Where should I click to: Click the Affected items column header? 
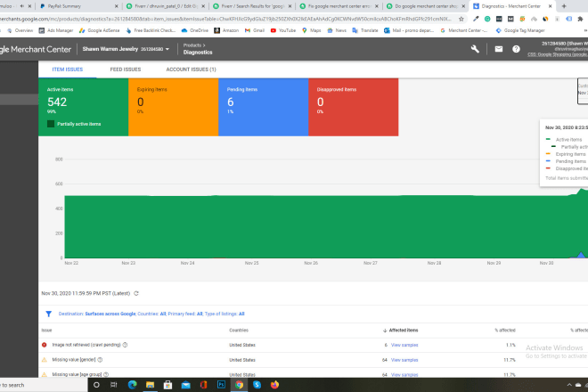tap(403, 331)
